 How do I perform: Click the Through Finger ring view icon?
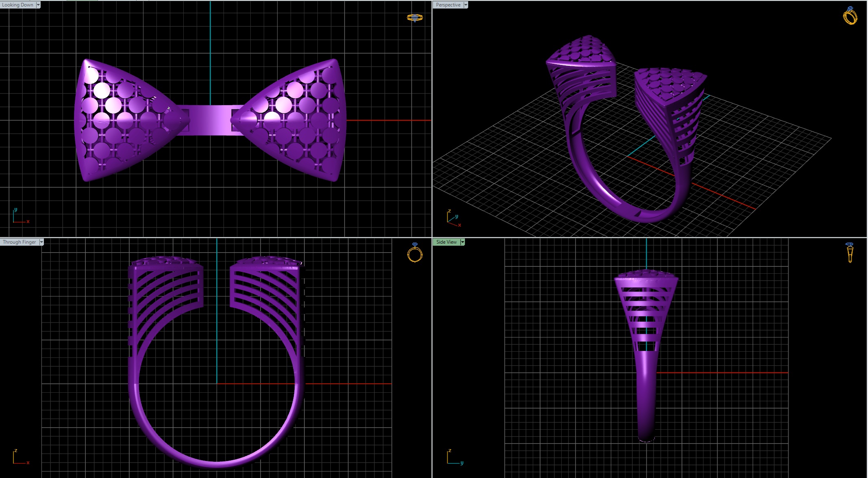click(414, 253)
